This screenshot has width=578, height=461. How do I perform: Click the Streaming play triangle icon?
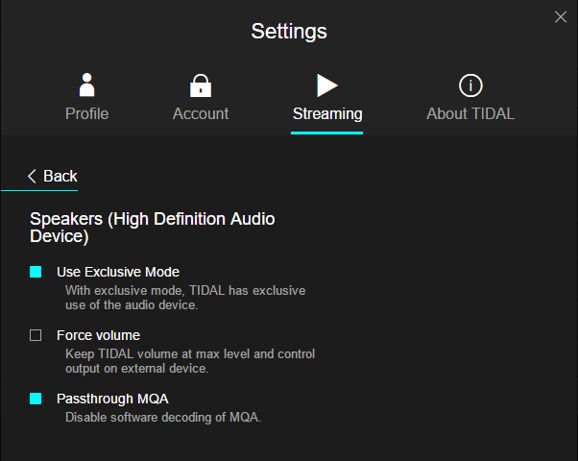(x=327, y=85)
